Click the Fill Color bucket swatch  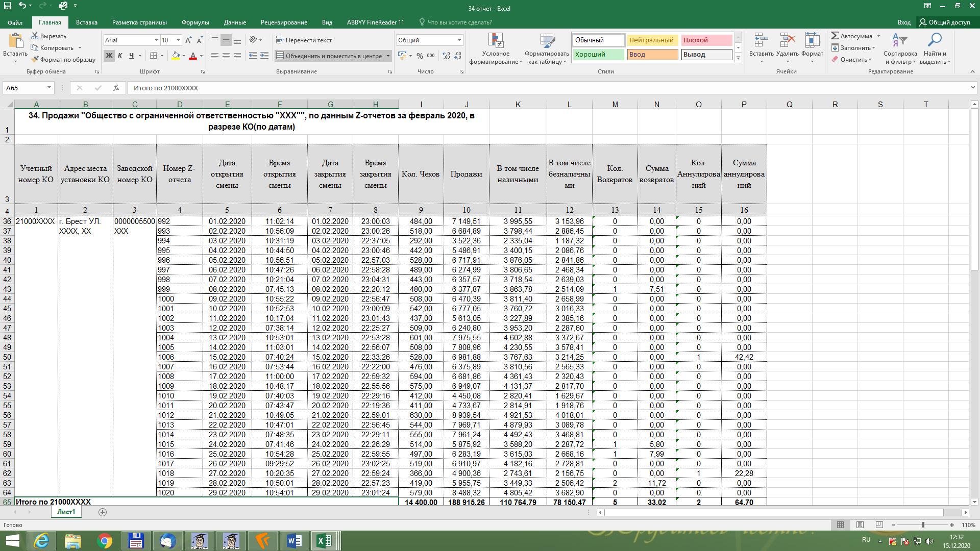pyautogui.click(x=176, y=56)
